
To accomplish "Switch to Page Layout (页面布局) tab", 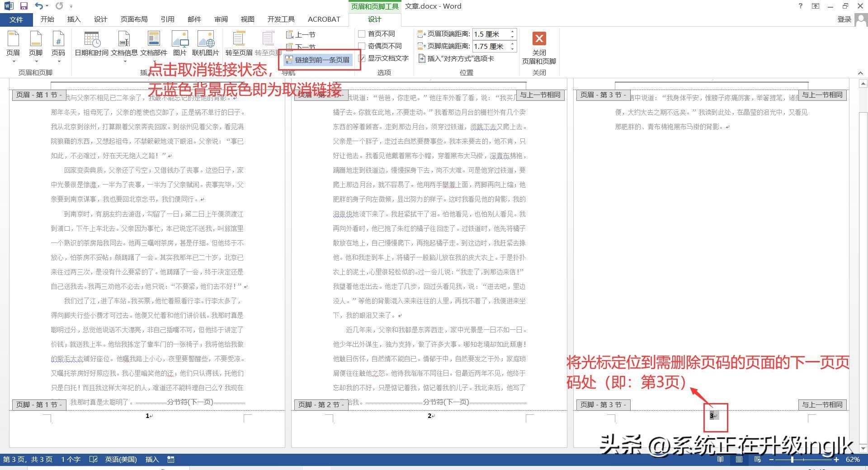I will point(134,19).
